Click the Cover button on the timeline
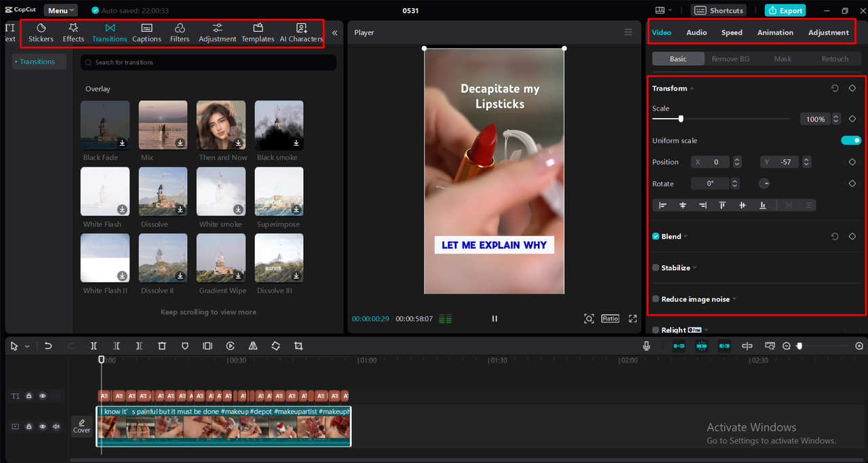Screen dimensions: 868x463 [82, 426]
